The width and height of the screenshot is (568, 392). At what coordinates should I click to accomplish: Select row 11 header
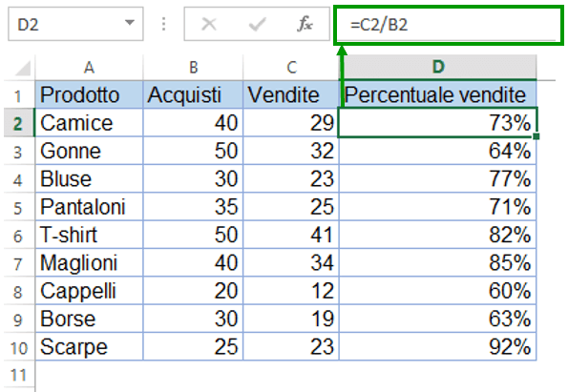[19, 376]
